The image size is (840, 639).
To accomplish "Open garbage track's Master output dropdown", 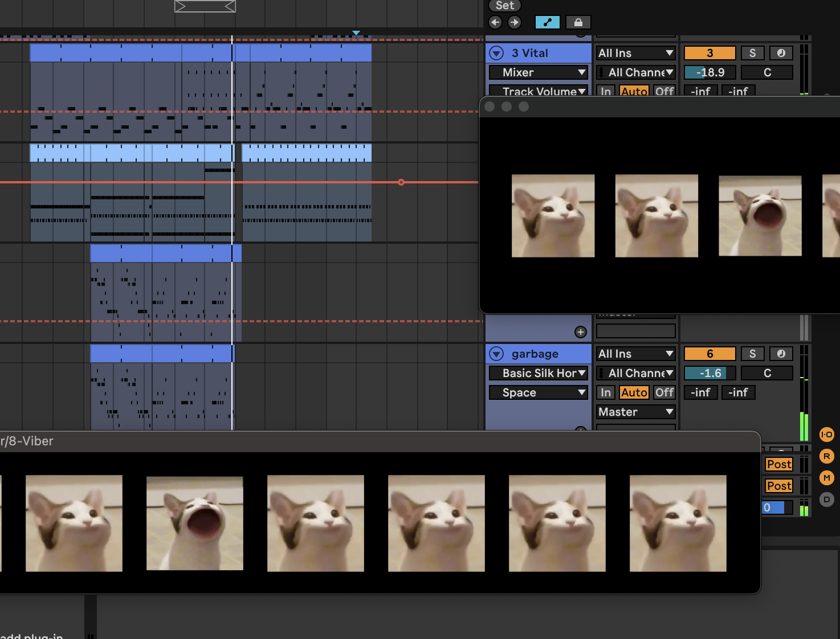I will click(x=635, y=412).
